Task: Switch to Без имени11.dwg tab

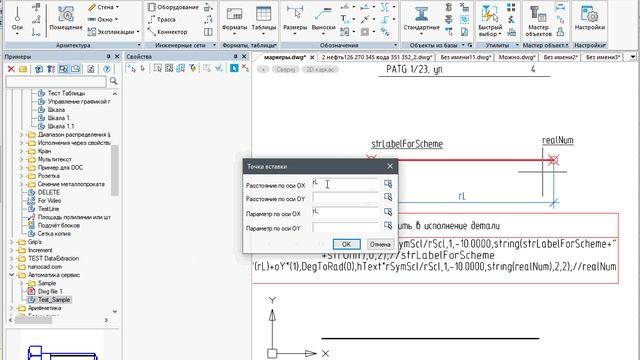Action: click(465, 57)
